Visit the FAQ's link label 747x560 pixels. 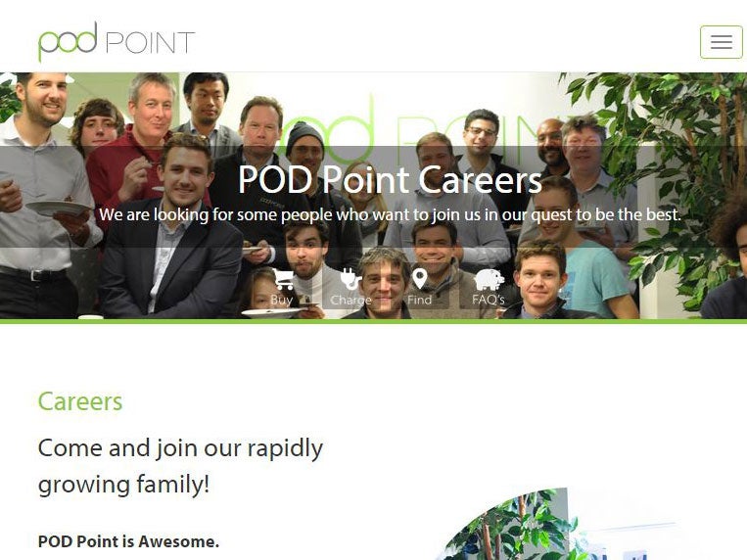click(x=489, y=300)
